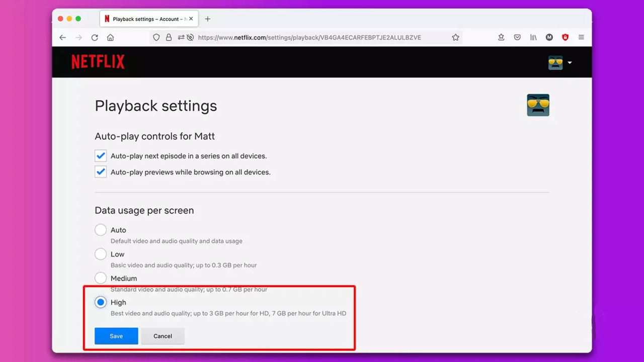Expand the profile dropdown arrow in the header
Image resolution: width=644 pixels, height=362 pixels.
(x=570, y=63)
